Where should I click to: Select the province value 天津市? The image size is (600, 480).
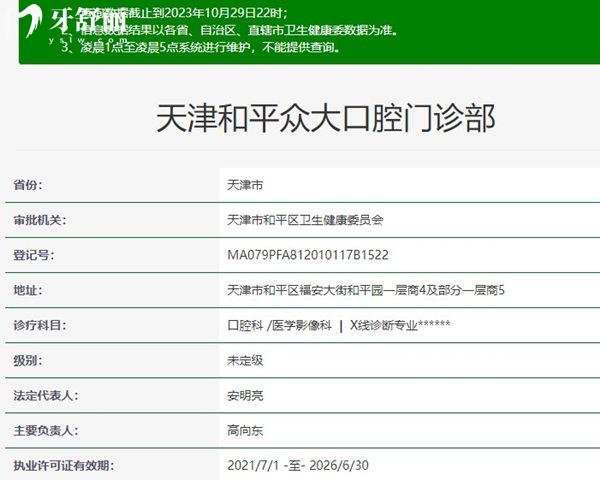pyautogui.click(x=245, y=185)
